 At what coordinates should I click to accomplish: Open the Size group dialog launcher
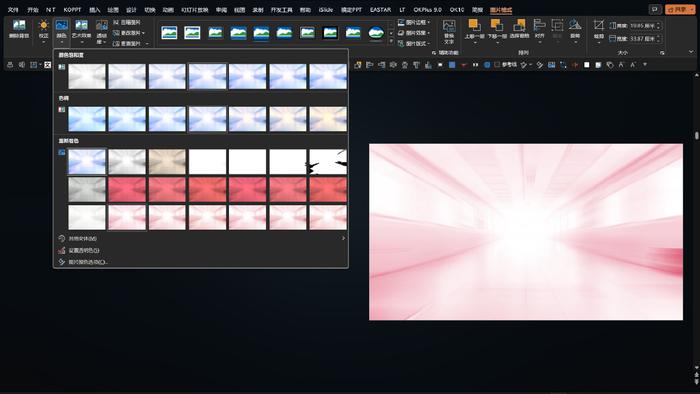coord(662,53)
